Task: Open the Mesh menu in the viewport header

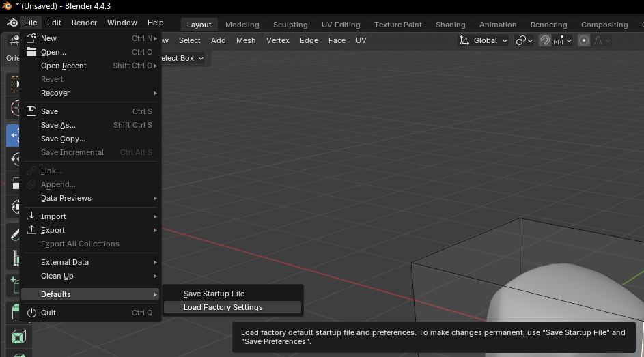Action: [x=246, y=40]
